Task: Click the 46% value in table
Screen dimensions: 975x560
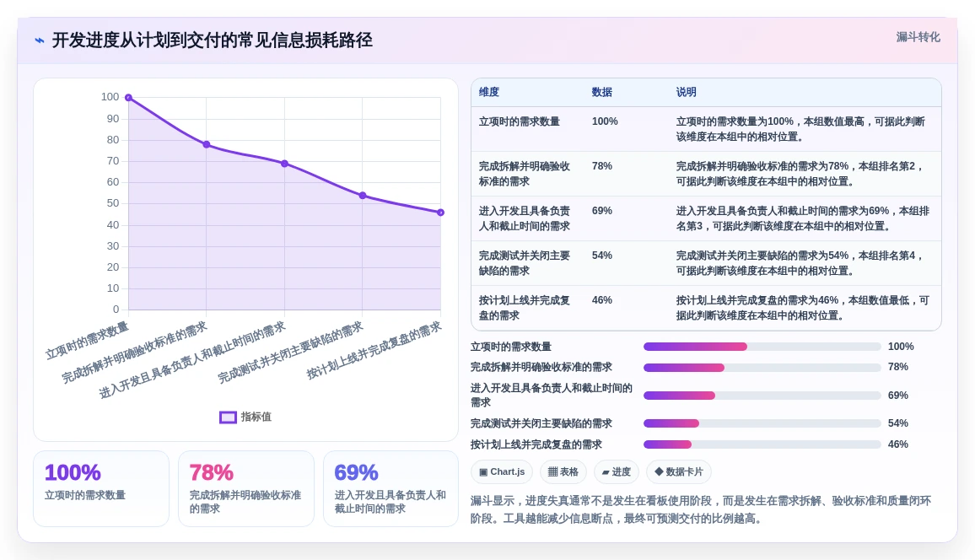Action: 602,301
